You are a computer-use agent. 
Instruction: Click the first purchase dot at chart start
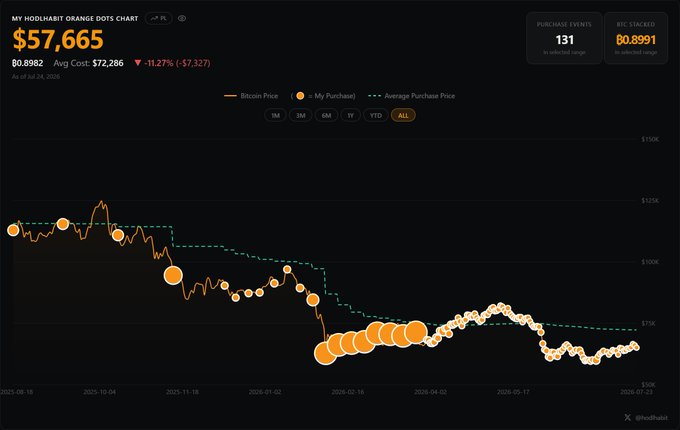[13, 230]
